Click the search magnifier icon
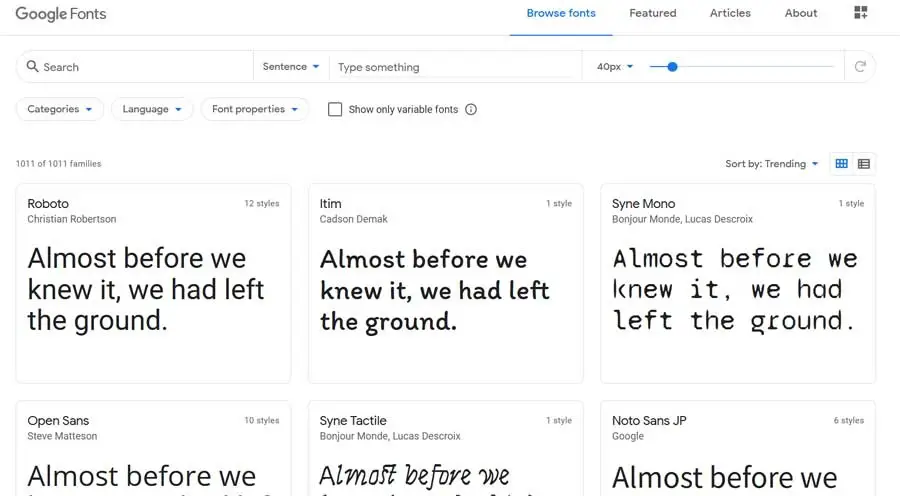 click(x=32, y=67)
